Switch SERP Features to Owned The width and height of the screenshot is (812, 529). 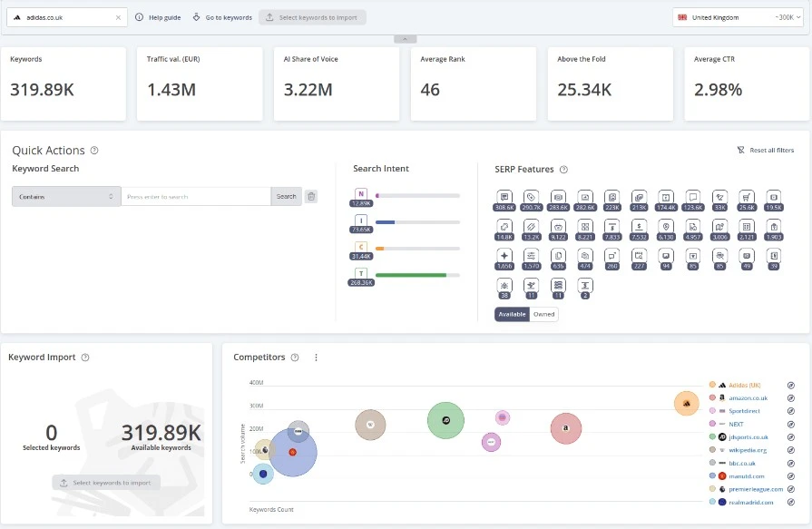[543, 314]
